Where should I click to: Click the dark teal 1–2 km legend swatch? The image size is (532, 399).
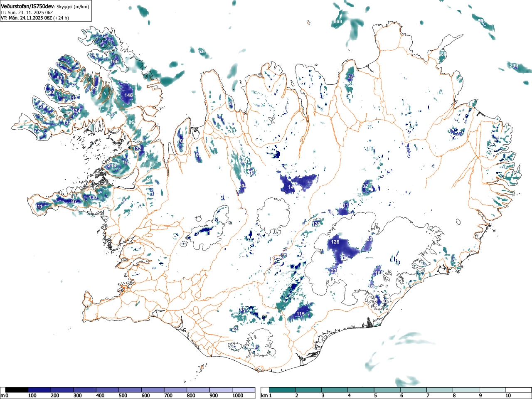pos(283,390)
